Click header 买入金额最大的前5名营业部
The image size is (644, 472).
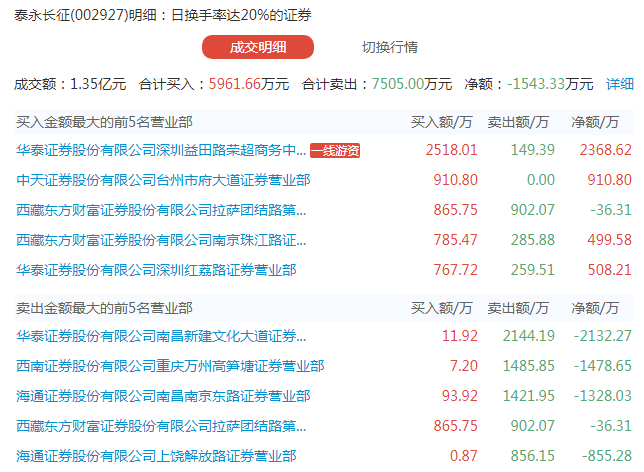tap(104, 122)
